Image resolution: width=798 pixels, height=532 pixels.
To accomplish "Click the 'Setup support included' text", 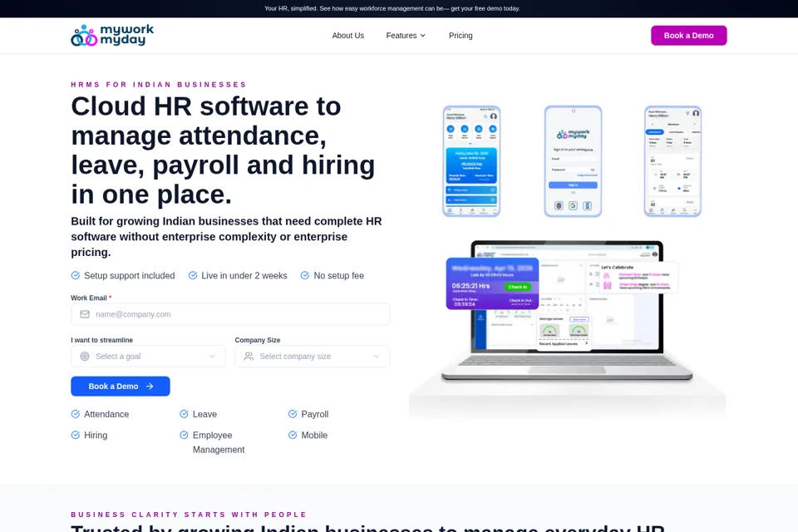I will [130, 275].
